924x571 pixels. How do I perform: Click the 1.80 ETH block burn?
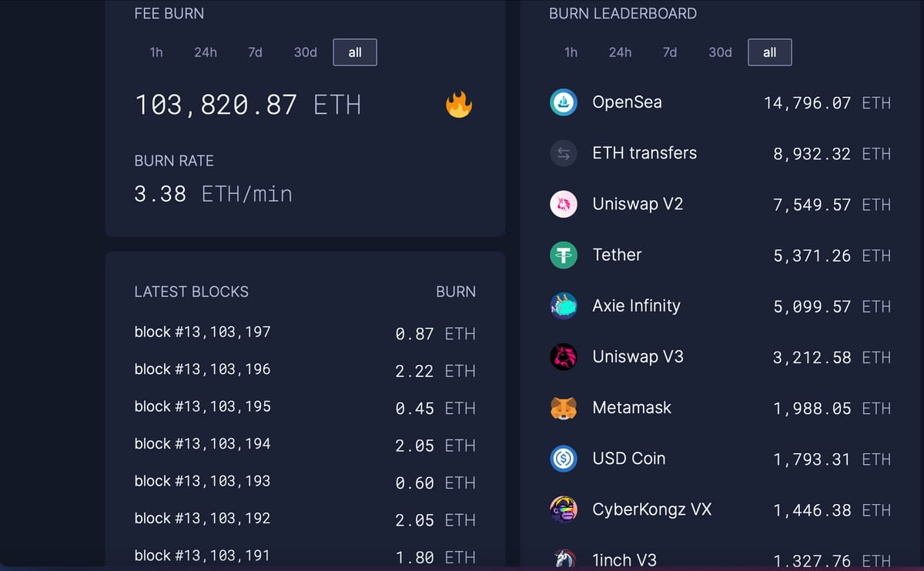pyautogui.click(x=436, y=557)
